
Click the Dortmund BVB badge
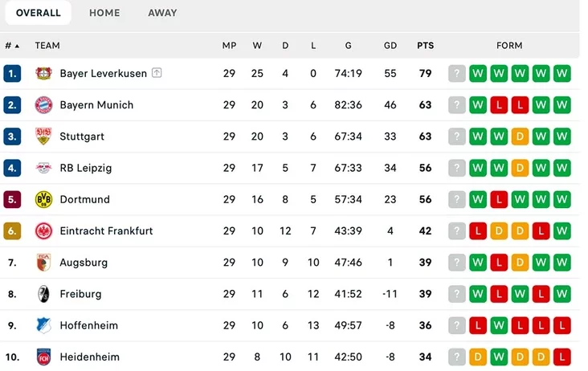(44, 199)
